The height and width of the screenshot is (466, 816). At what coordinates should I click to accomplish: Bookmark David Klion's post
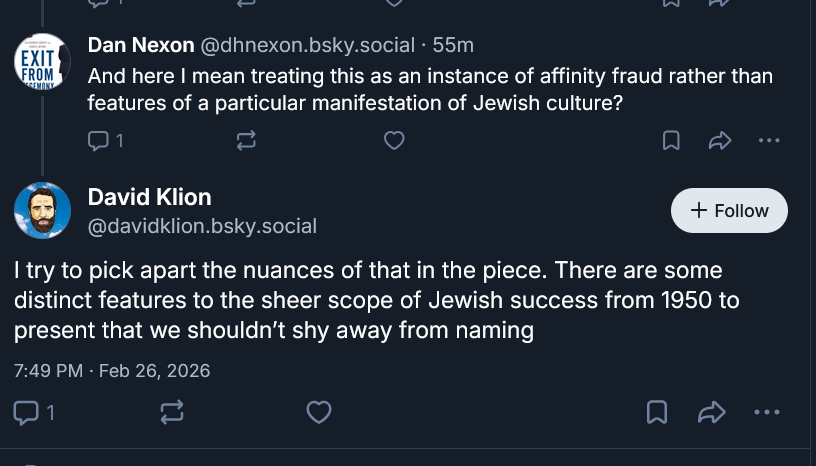coord(657,411)
